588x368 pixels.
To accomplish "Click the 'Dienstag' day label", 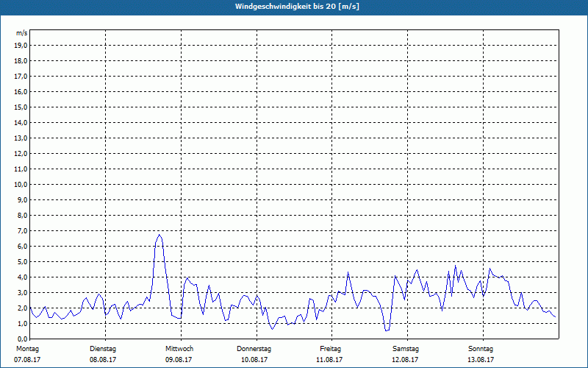I will coord(103,349).
